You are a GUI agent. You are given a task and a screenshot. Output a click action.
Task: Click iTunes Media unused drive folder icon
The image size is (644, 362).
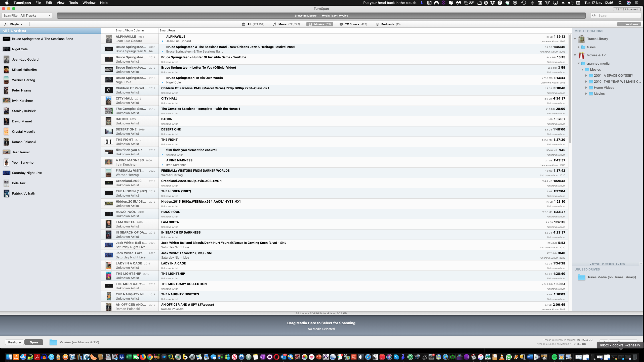[x=581, y=277]
